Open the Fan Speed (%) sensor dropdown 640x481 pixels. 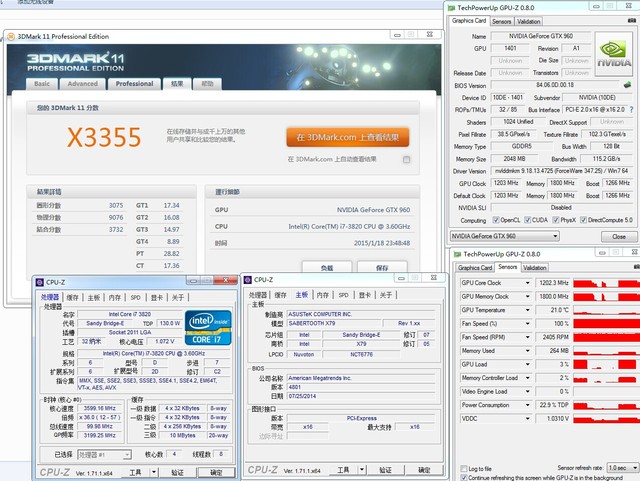tap(527, 323)
